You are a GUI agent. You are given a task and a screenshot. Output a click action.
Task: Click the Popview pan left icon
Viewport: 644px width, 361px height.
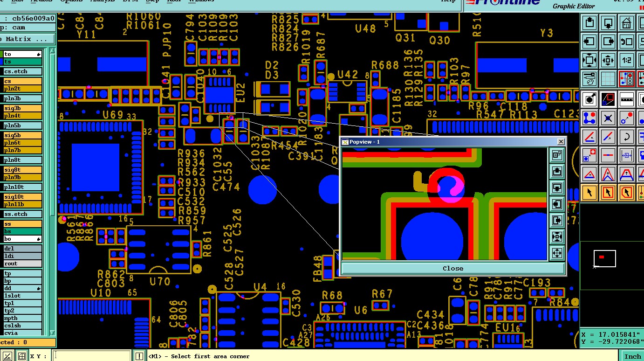click(x=557, y=204)
